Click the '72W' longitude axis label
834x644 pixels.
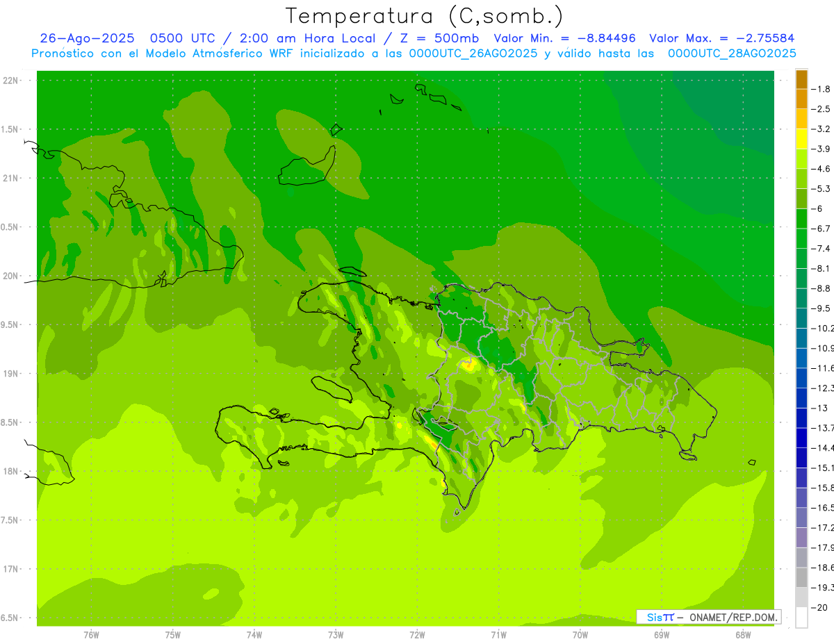[x=417, y=635]
